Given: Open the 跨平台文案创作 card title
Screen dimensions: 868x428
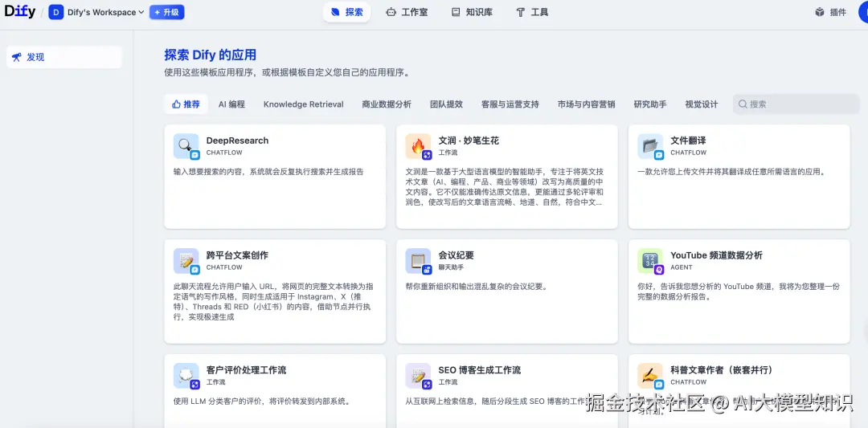Looking at the screenshot, I should point(237,255).
